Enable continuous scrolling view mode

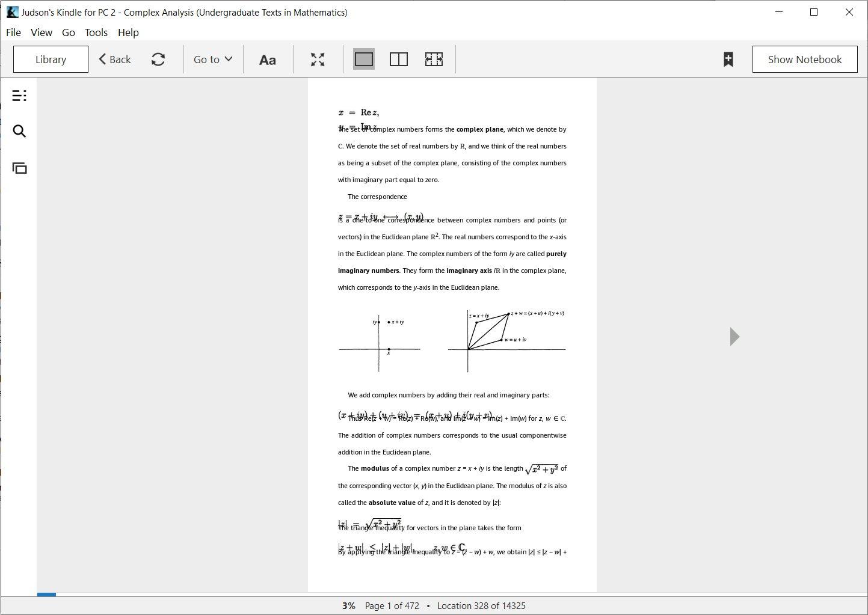tap(434, 59)
